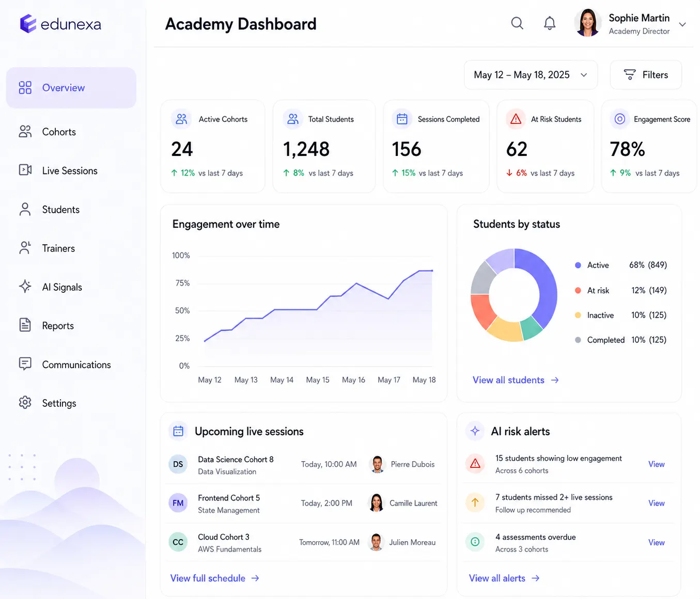Click the edunexa logo icon
This screenshot has height=599, width=700.
pos(28,24)
